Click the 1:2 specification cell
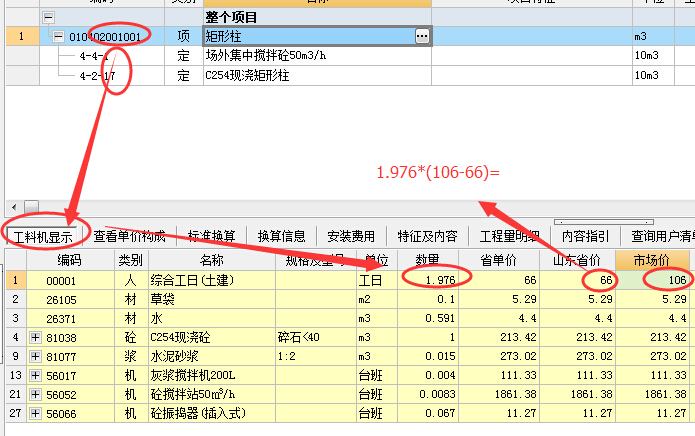 tap(316, 357)
